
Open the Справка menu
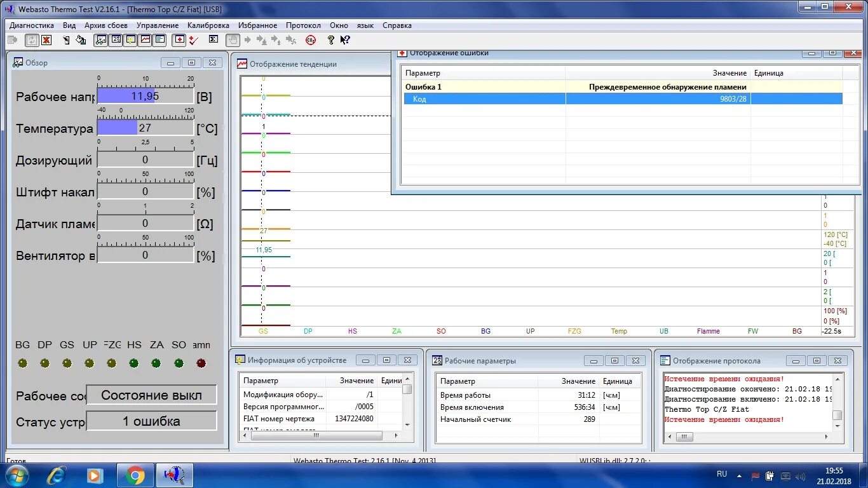coord(397,25)
